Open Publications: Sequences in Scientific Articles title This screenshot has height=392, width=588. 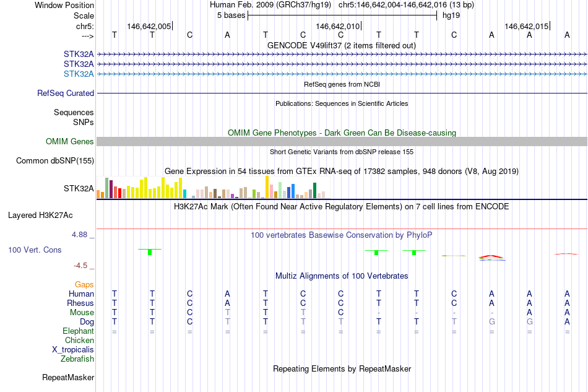342,103
